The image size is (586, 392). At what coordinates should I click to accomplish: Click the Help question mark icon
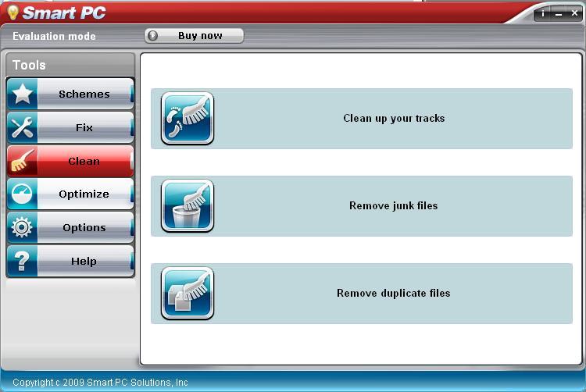point(23,261)
